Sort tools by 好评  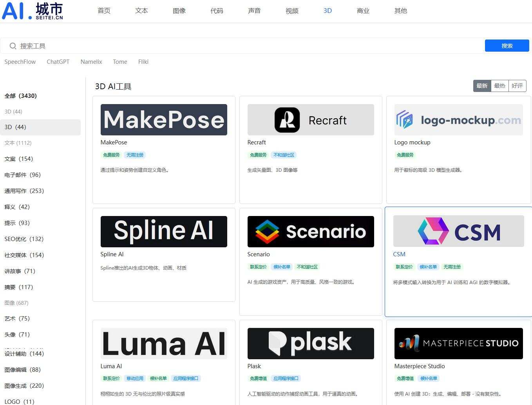[x=517, y=86]
